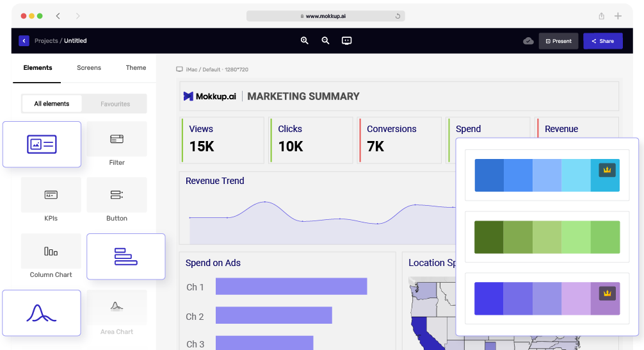Click the browser address bar
The height and width of the screenshot is (350, 644).
[325, 16]
